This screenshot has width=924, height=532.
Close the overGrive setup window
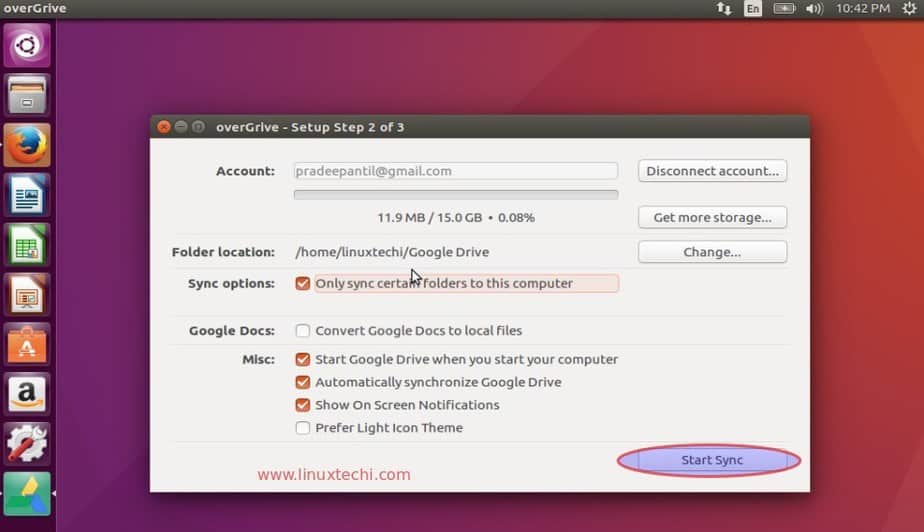click(x=164, y=127)
